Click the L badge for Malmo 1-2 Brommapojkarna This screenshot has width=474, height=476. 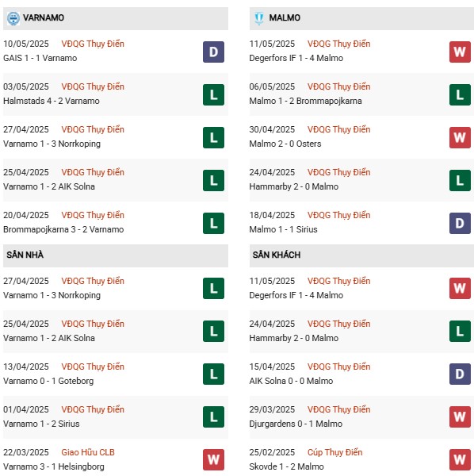pos(460,94)
